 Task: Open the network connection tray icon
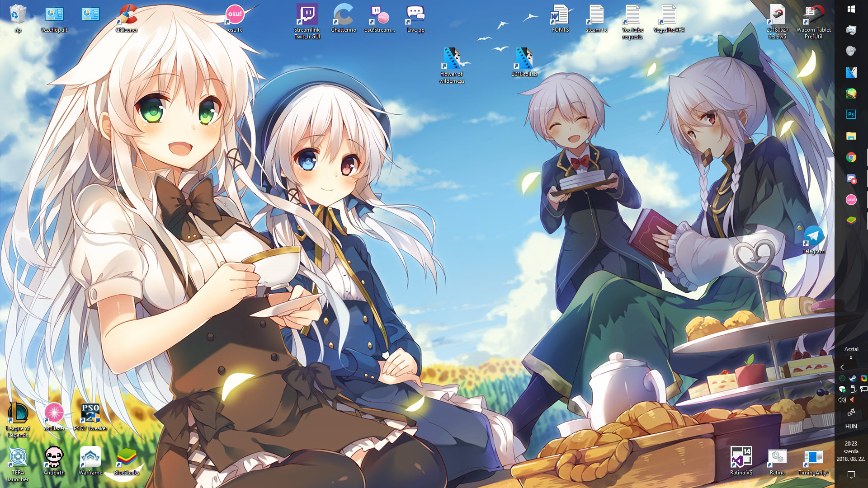863,389
